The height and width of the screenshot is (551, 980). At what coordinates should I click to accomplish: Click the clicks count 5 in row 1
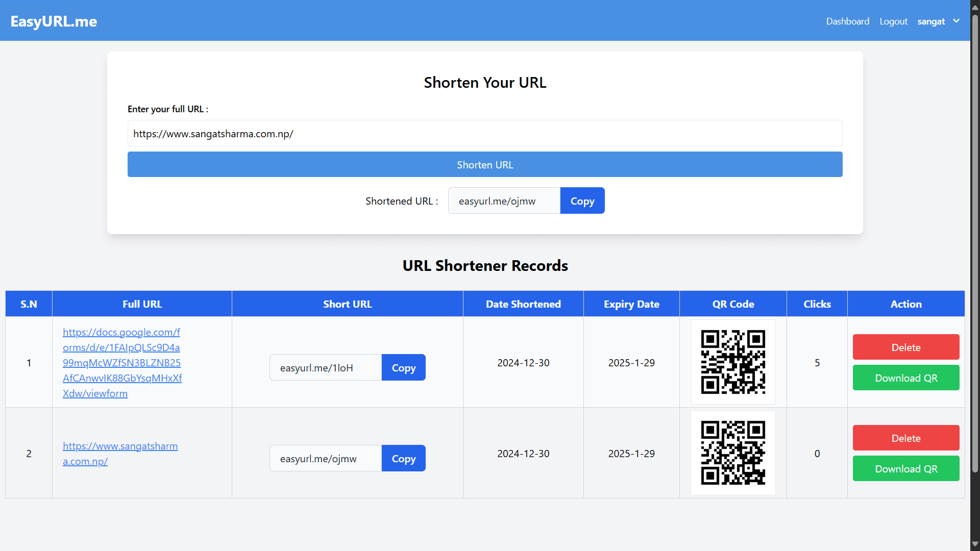coord(817,363)
